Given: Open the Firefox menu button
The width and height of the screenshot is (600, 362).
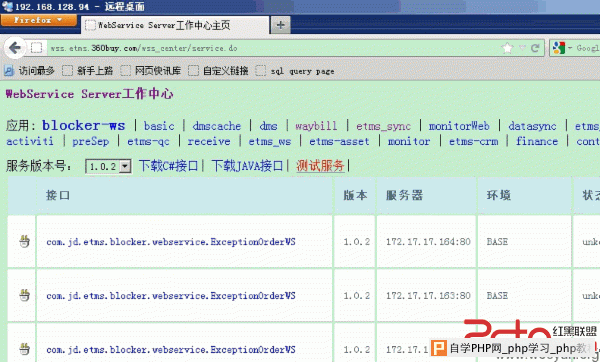Looking at the screenshot, I should click(x=38, y=20).
